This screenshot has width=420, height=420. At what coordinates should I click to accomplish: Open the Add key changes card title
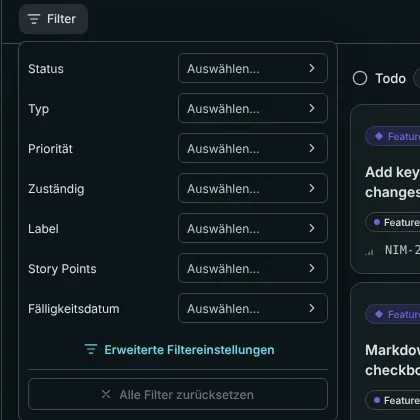(392, 182)
